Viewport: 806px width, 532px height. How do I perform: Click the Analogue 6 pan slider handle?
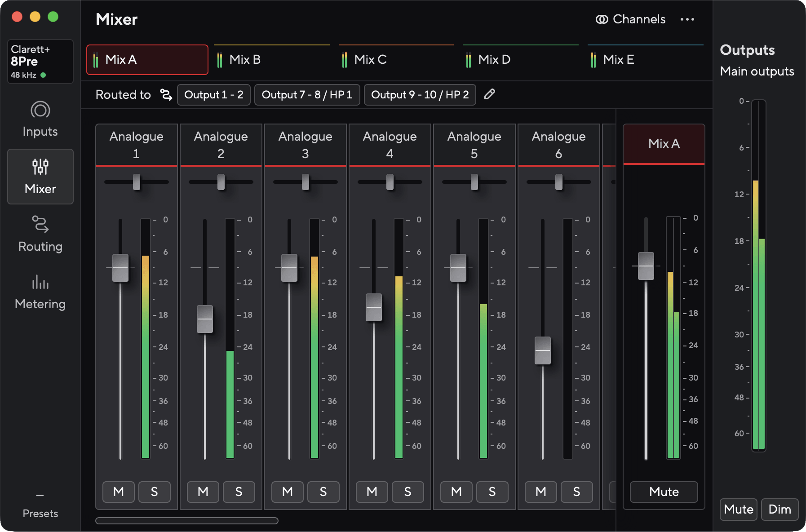pos(559,182)
